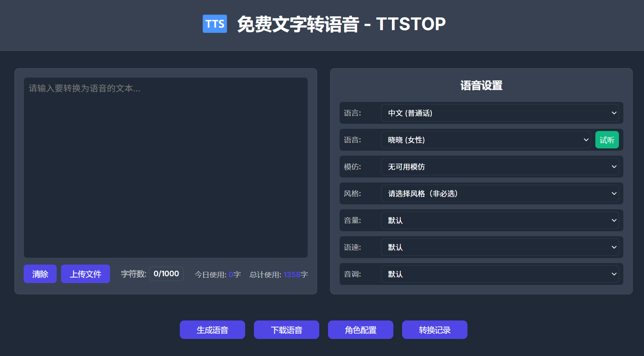This screenshot has height=356, width=644.
Task: Open the 音调 pitch dropdown
Action: coord(500,274)
